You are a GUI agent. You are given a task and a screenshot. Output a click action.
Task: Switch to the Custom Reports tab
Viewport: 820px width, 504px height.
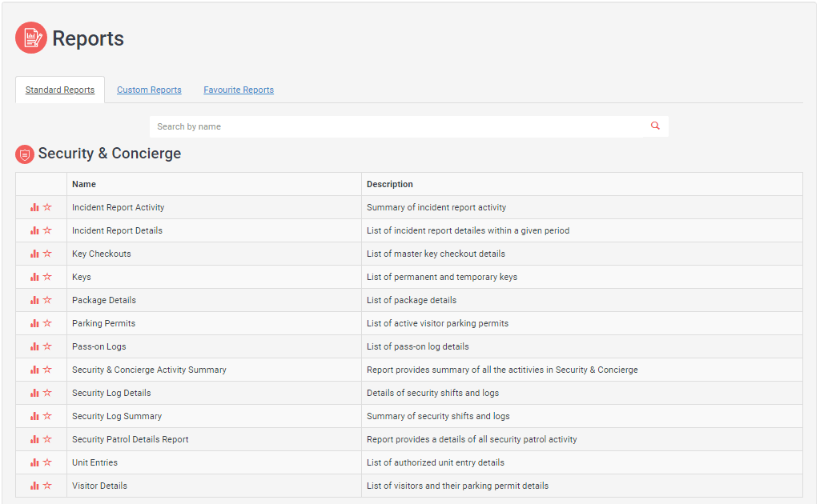(149, 90)
